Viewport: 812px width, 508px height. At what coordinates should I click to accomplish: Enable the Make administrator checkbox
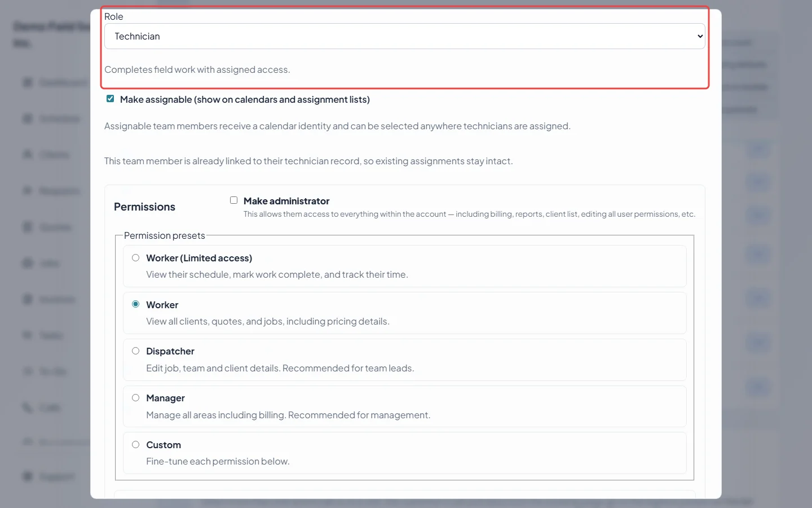pos(233,200)
